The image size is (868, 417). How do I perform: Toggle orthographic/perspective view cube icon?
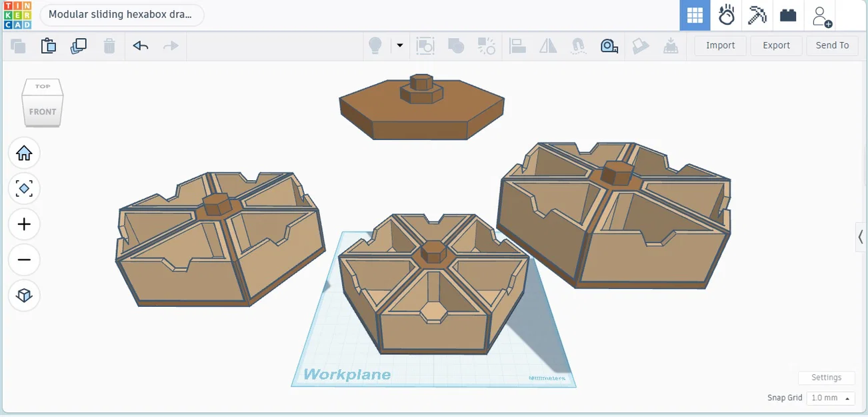click(24, 295)
